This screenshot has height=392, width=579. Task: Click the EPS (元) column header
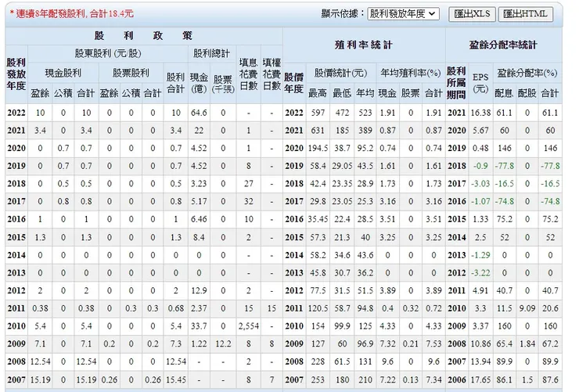[x=480, y=83]
